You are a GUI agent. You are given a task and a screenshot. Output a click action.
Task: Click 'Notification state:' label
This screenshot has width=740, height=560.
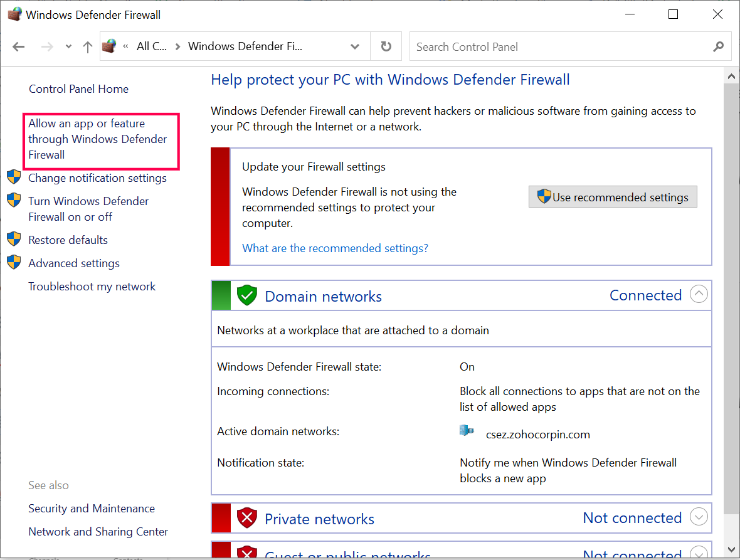click(x=260, y=463)
